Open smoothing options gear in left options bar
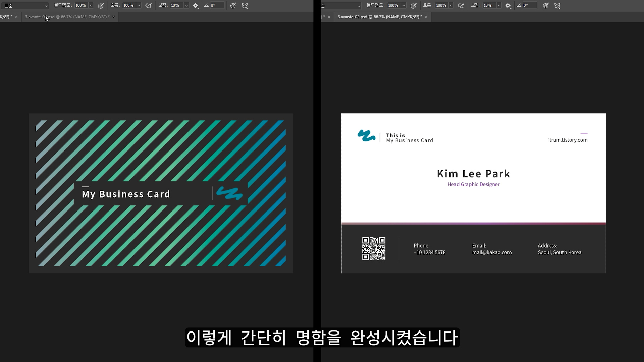644x362 pixels. pyautogui.click(x=196, y=6)
